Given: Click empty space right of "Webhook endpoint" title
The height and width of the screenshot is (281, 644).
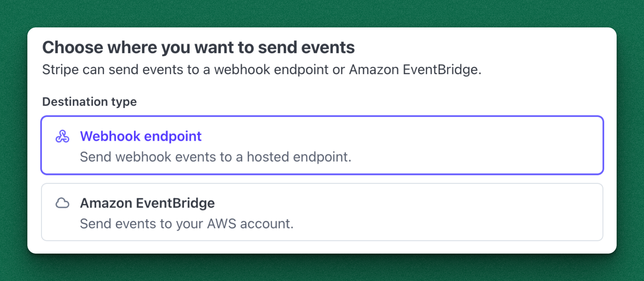Looking at the screenshot, I should (402, 136).
